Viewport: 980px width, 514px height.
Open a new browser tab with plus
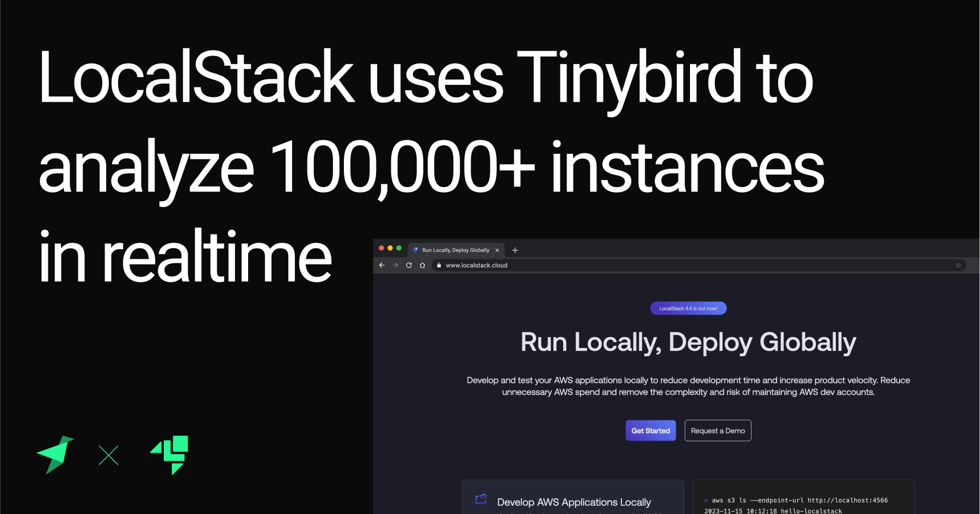click(515, 250)
